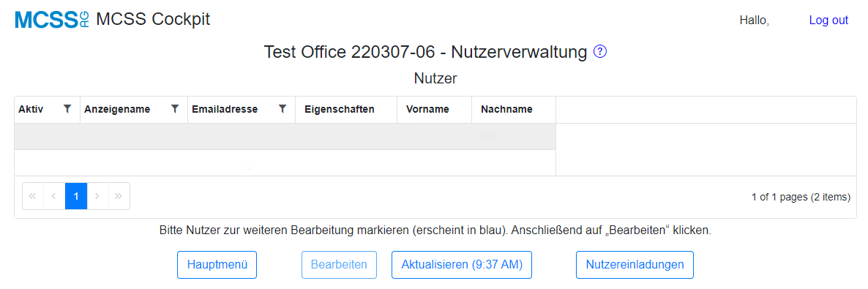Image resolution: width=868 pixels, height=289 pixels.
Task: Filter the Aktiv column
Action: tap(67, 109)
